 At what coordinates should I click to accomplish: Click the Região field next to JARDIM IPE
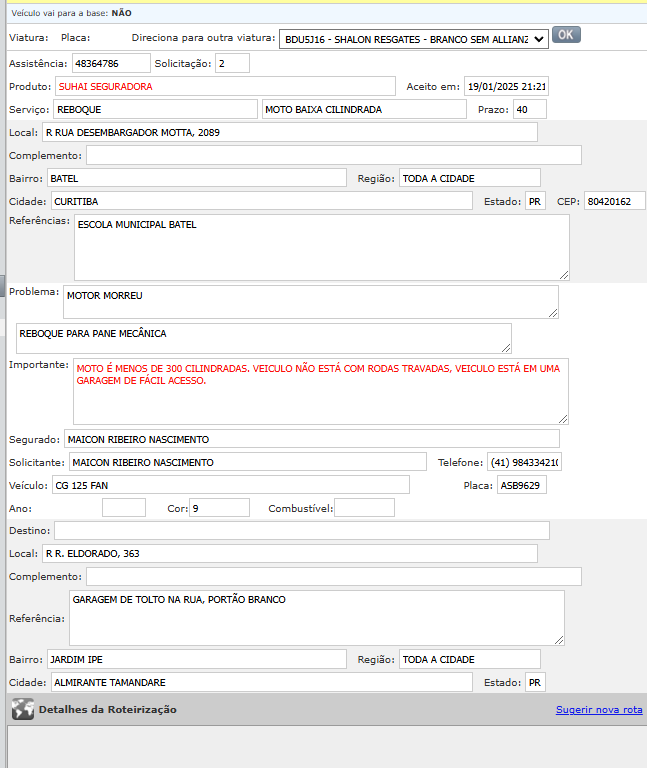[470, 659]
